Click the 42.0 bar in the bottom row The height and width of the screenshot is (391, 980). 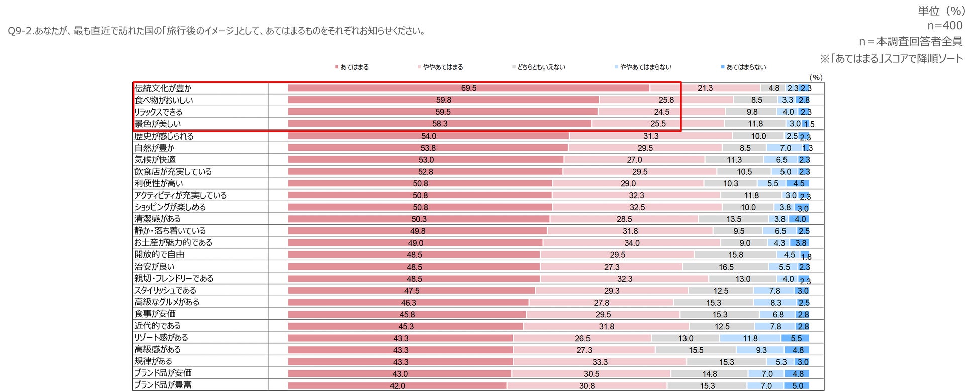point(397,386)
